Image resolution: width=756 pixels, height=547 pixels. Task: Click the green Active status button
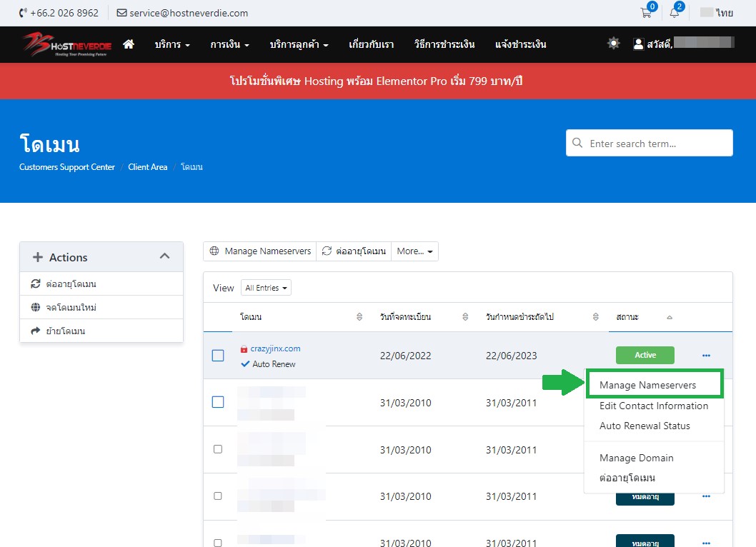pyautogui.click(x=645, y=355)
